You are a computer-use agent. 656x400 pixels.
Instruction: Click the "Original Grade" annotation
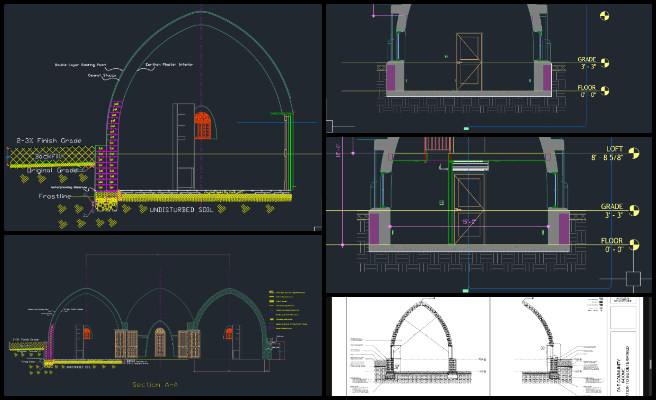click(x=52, y=171)
